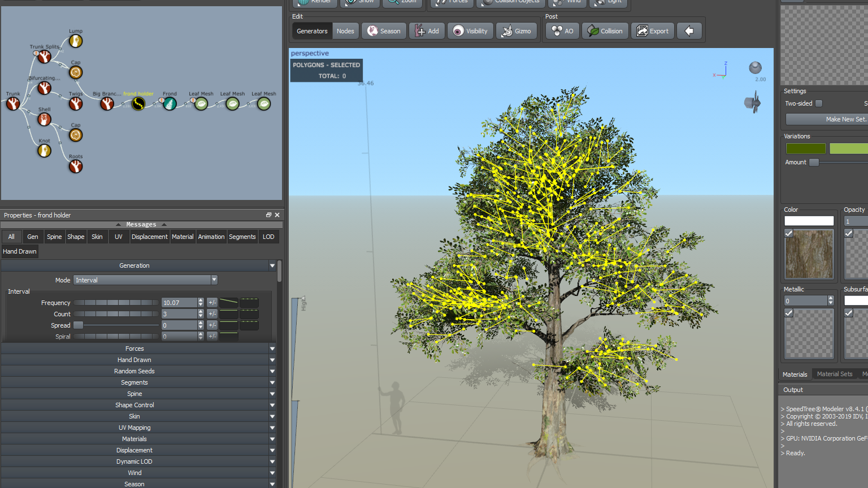Uncheck the Metallic map checkbox

pyautogui.click(x=789, y=313)
